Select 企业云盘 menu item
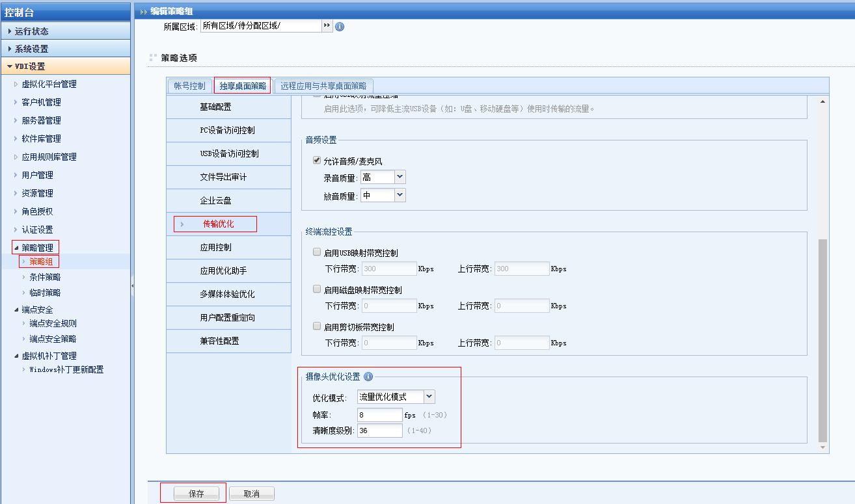The height and width of the screenshot is (504, 855). point(228,200)
